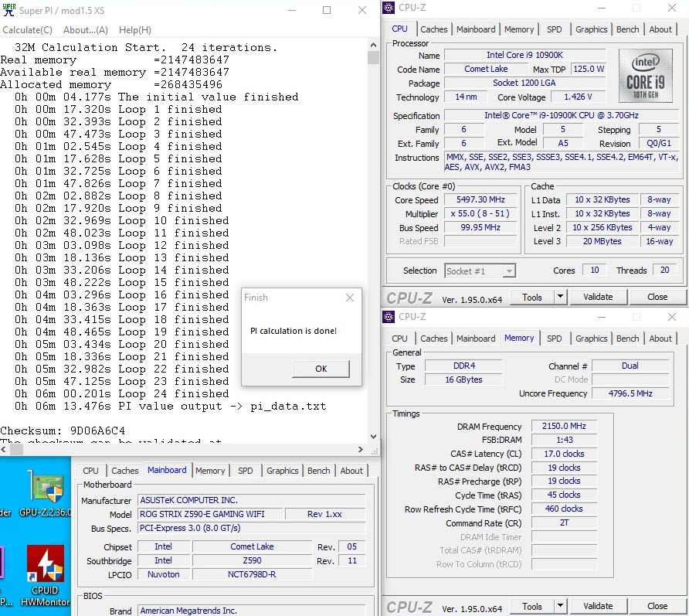
Task: Select SPD tab in lower CPU-Z Memory window
Action: [554, 339]
